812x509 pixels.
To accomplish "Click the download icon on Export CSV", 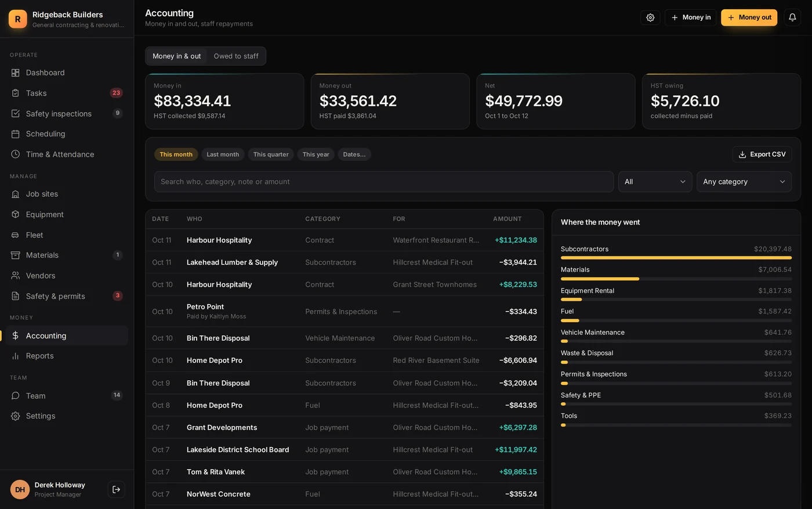I will pyautogui.click(x=742, y=154).
